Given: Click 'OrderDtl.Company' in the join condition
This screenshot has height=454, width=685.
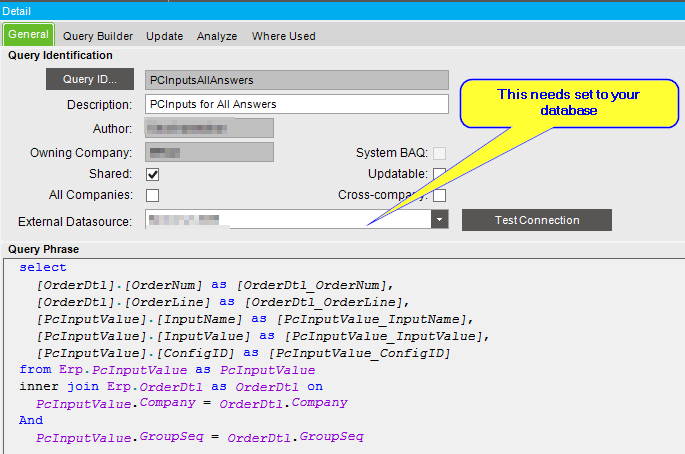Looking at the screenshot, I should coord(284,404).
